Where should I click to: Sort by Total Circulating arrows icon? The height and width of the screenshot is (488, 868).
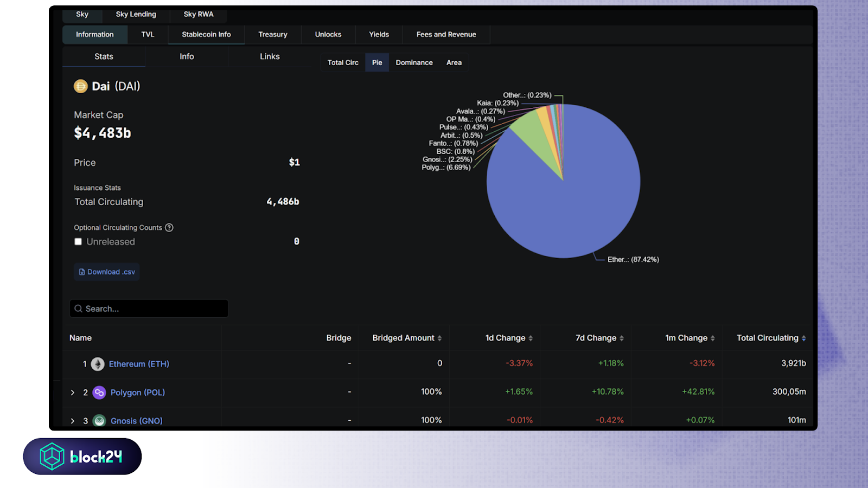pos(803,338)
